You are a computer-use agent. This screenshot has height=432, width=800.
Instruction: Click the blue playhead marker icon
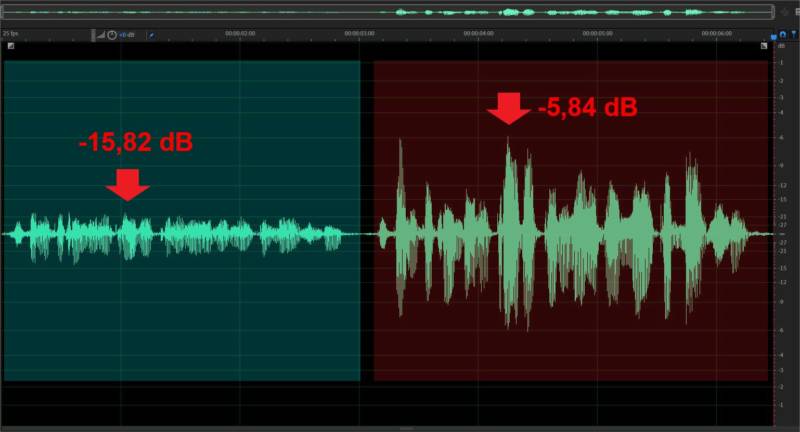point(773,34)
